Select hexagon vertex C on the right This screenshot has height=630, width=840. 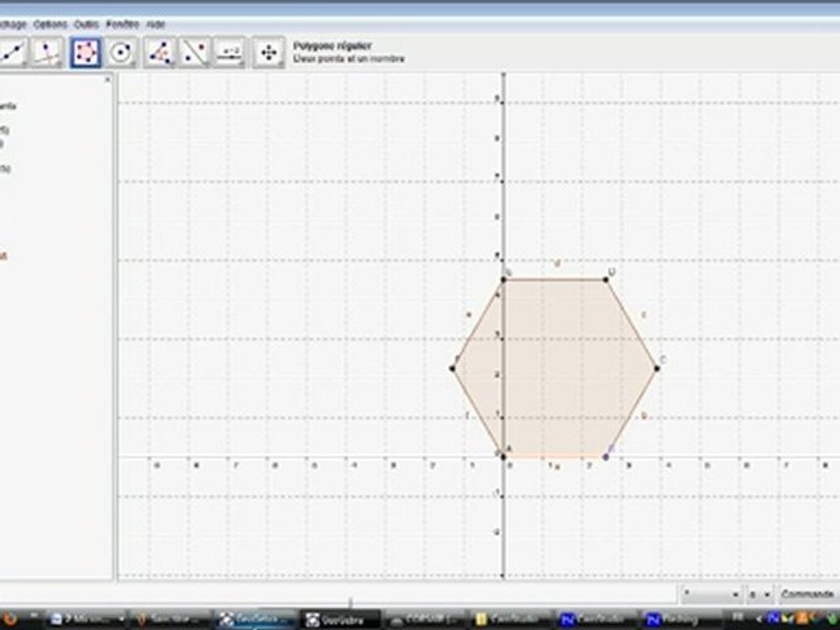click(x=657, y=368)
